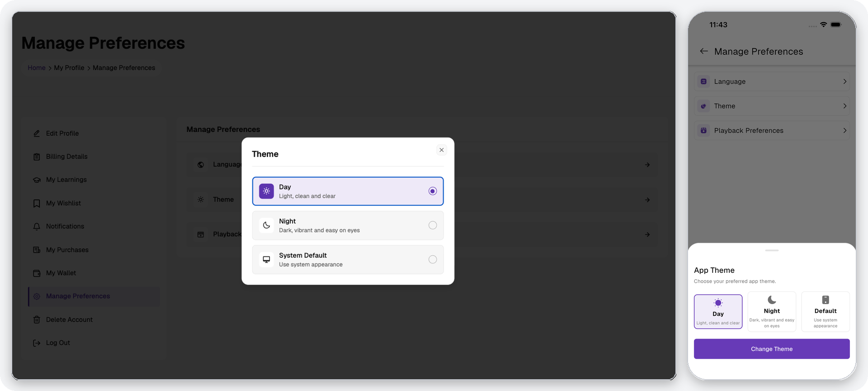Click the monitor icon in System Default option

[266, 259]
